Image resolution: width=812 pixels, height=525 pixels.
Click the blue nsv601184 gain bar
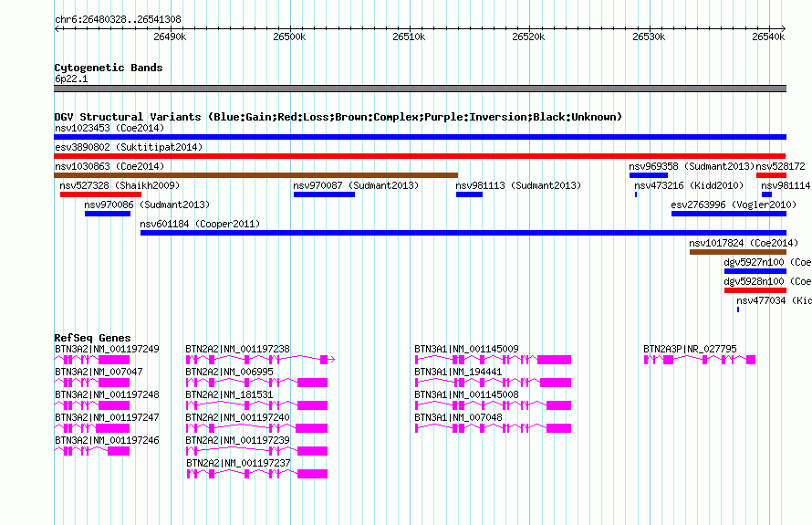point(463,233)
